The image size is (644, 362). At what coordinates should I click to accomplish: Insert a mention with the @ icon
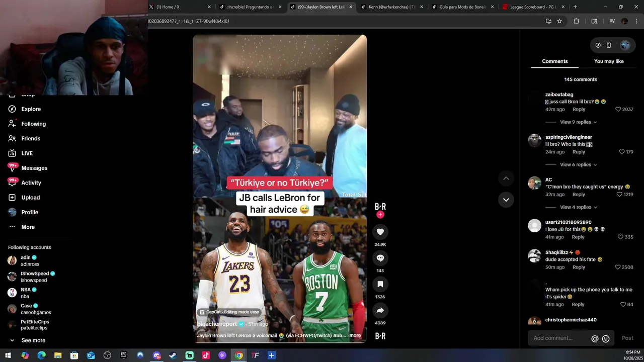coord(595,339)
